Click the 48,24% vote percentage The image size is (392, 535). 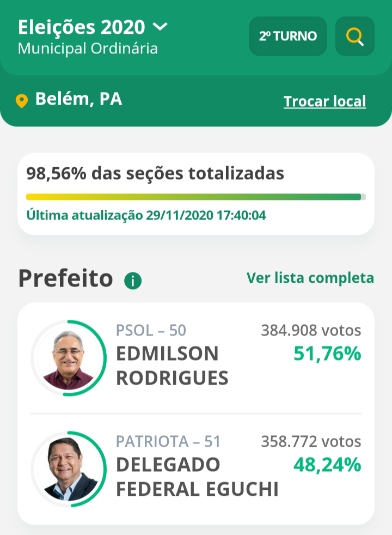click(327, 465)
